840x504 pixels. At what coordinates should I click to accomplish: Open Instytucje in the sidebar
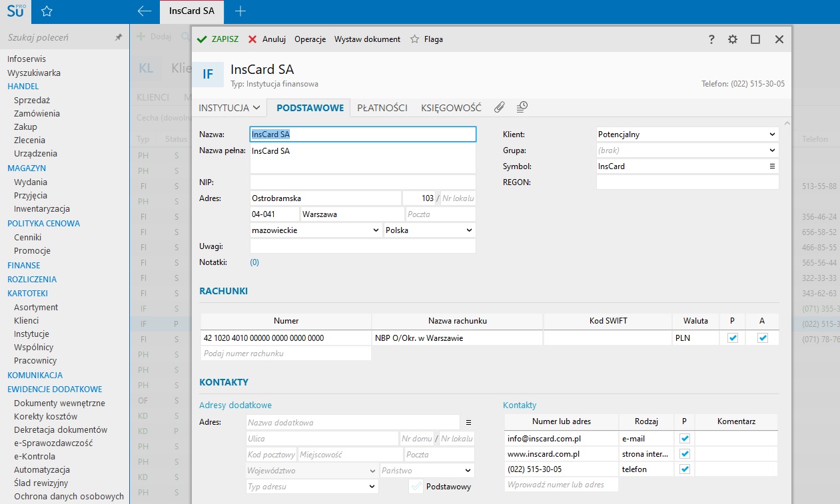[31, 334]
